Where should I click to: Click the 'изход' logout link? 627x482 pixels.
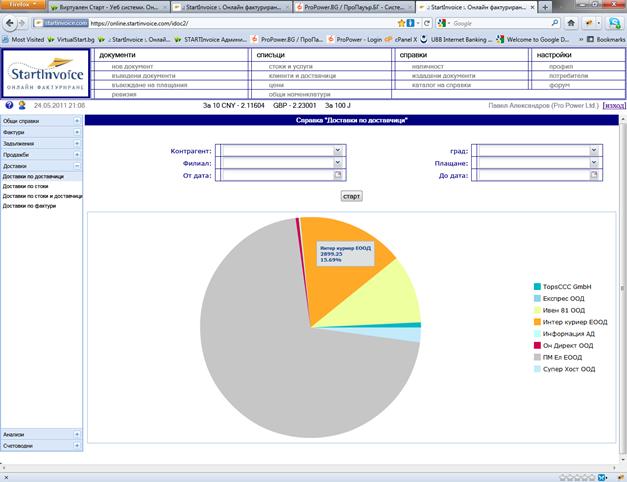pyautogui.click(x=614, y=105)
